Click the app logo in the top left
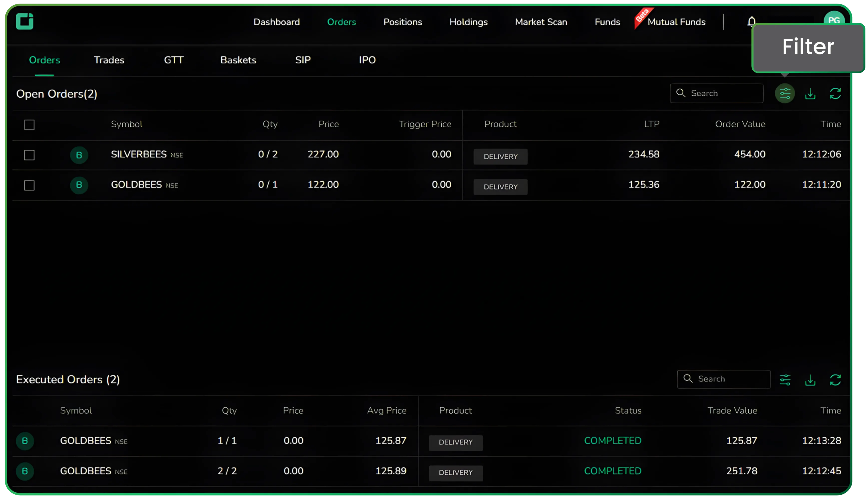 point(24,21)
